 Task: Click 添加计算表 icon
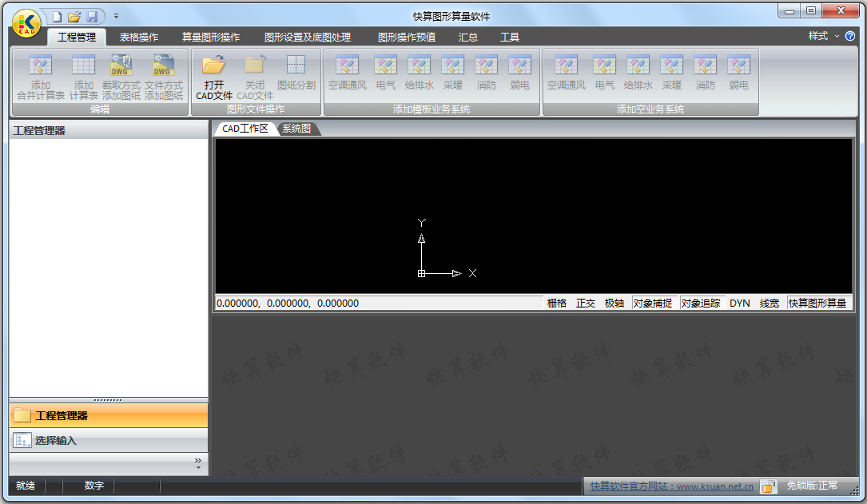[83, 77]
